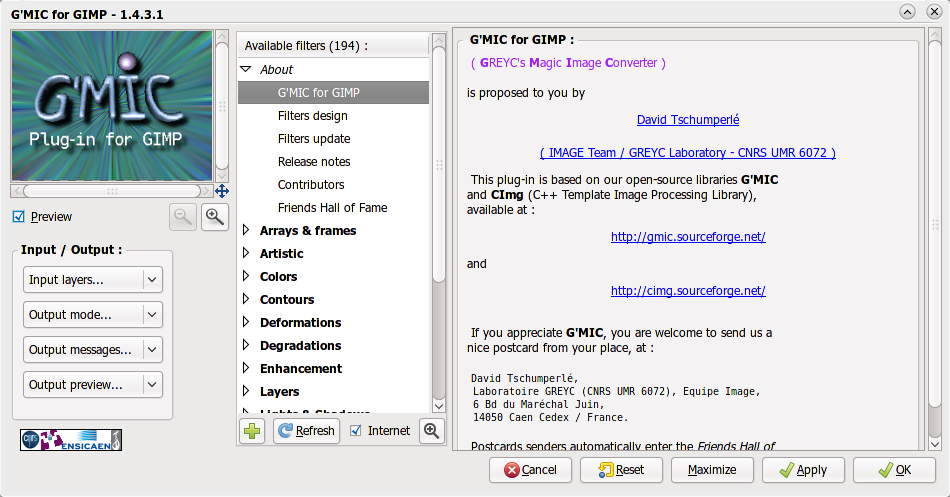Toggle the Internet checkbox
Screen dimensions: 950x497
coord(356,430)
